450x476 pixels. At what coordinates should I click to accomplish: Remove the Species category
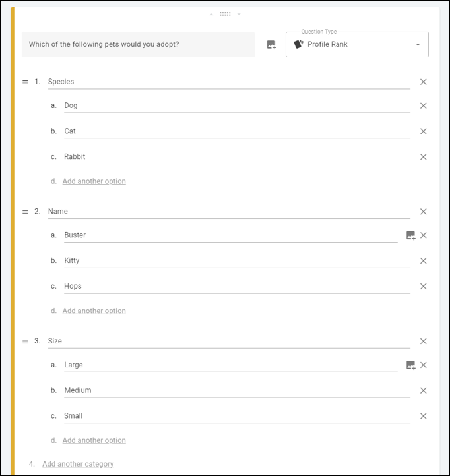pos(423,82)
